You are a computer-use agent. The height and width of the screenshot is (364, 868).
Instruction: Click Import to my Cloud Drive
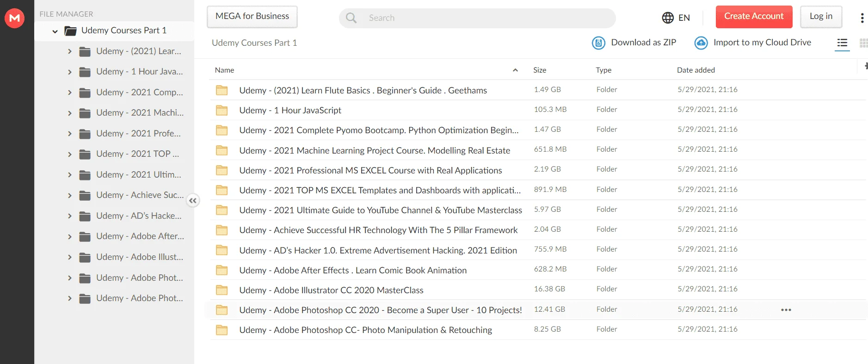point(762,43)
